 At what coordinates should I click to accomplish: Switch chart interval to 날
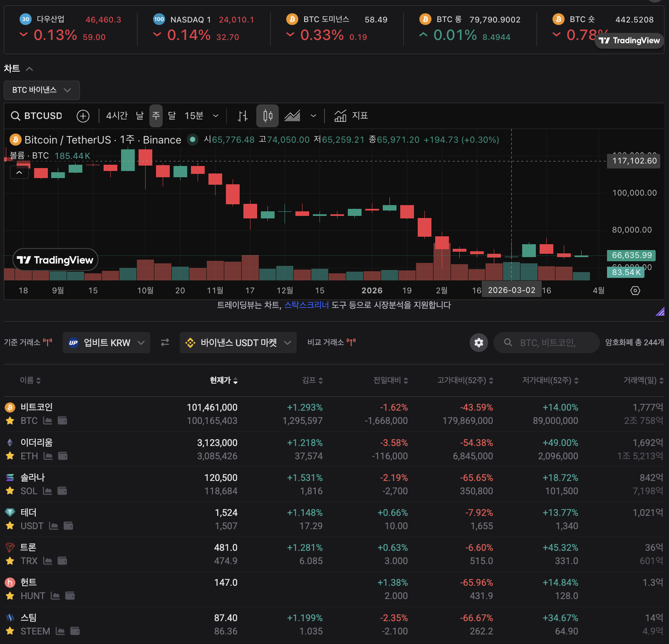point(139,116)
